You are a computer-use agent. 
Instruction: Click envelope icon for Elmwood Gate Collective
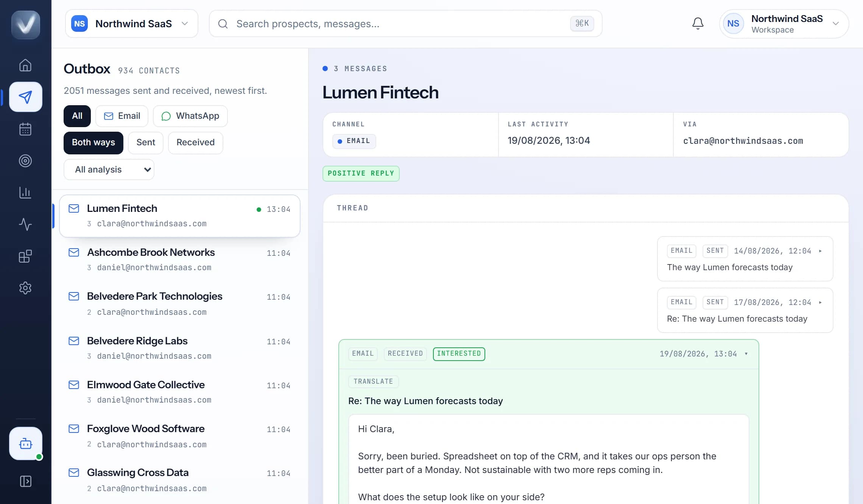pos(74,385)
